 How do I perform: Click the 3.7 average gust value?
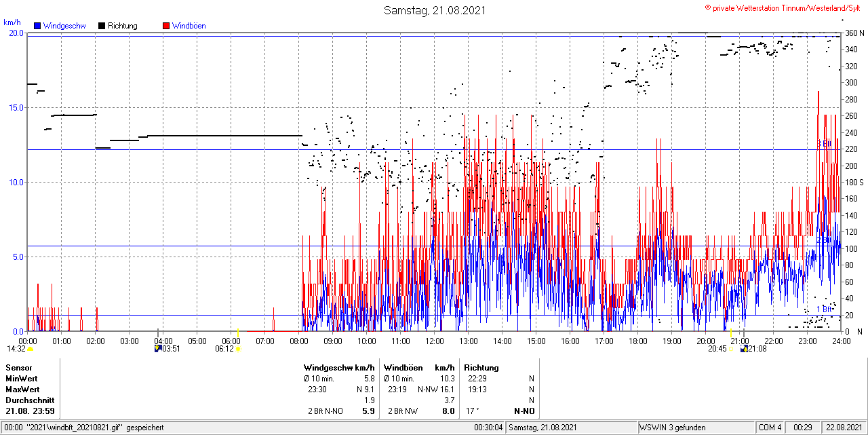tap(449, 400)
